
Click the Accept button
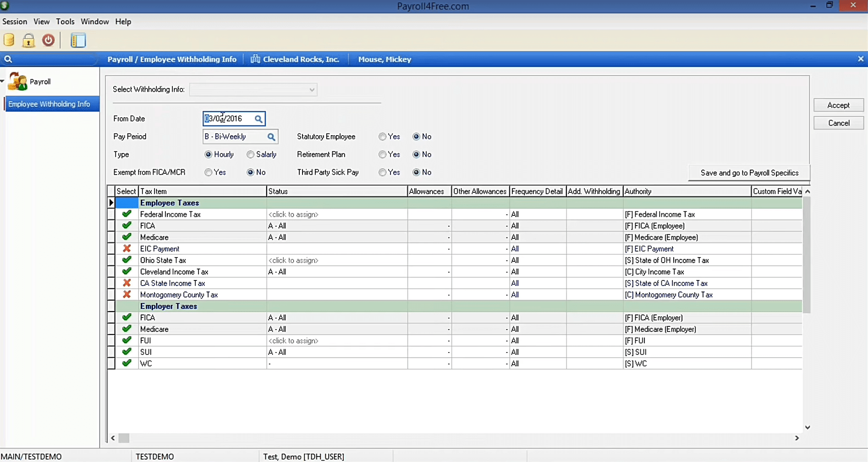(x=838, y=105)
